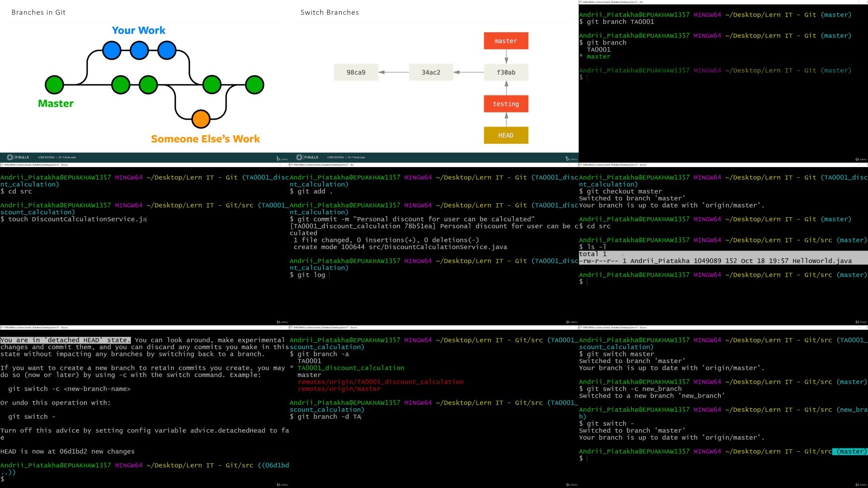
Task: Click '1 file changed, 0 insertions(+)' output line
Action: coord(386,240)
